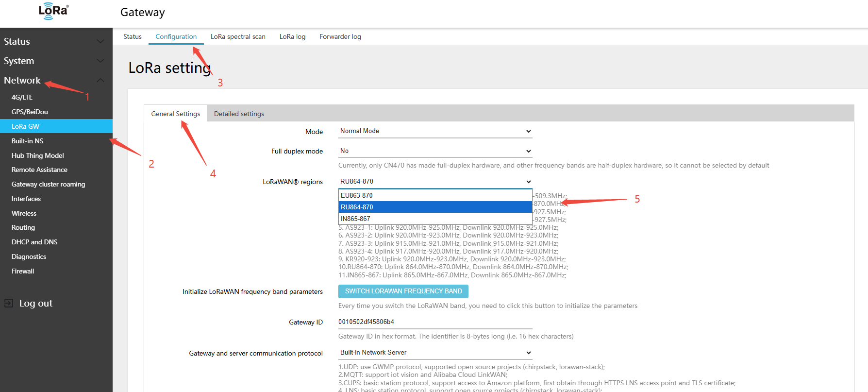Expand the System sidebar section
Image resolution: width=868 pixels, height=392 pixels.
[x=100, y=61]
